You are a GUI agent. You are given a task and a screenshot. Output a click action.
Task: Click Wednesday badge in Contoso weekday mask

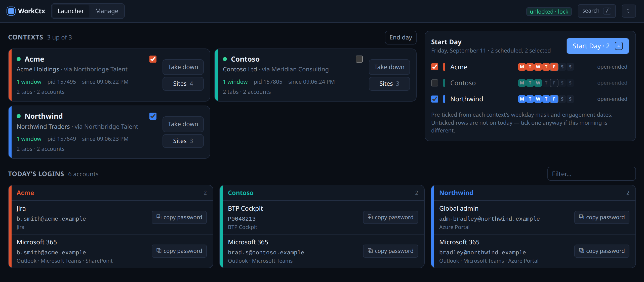click(538, 83)
